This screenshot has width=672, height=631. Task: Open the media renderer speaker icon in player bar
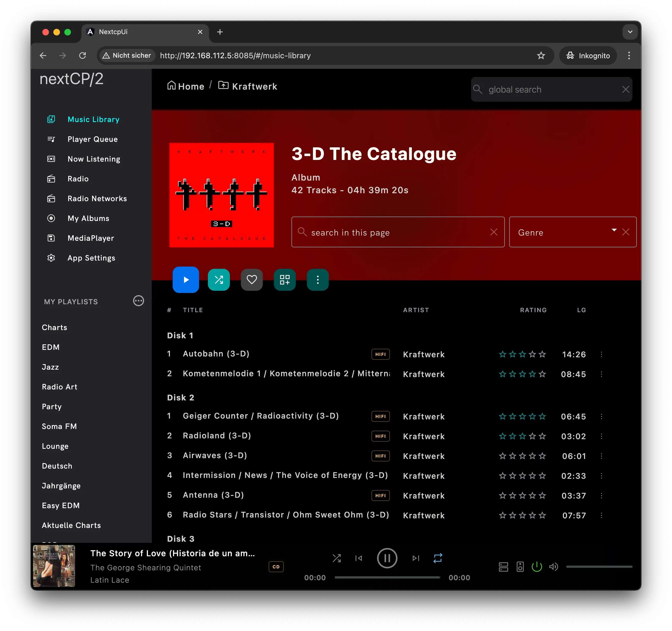[520, 566]
